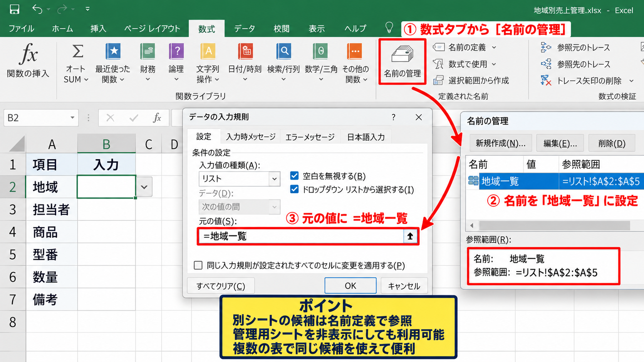Click the すべてクリア button
Viewport: 644px width, 362px height.
click(x=221, y=286)
